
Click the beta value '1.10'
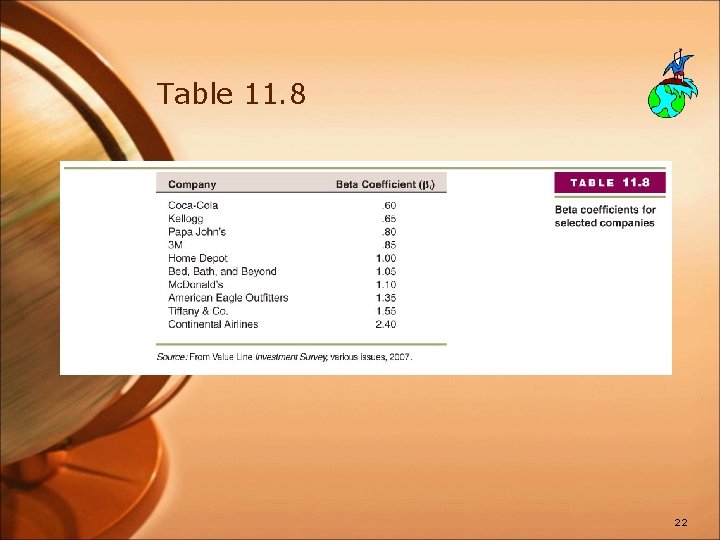386,284
